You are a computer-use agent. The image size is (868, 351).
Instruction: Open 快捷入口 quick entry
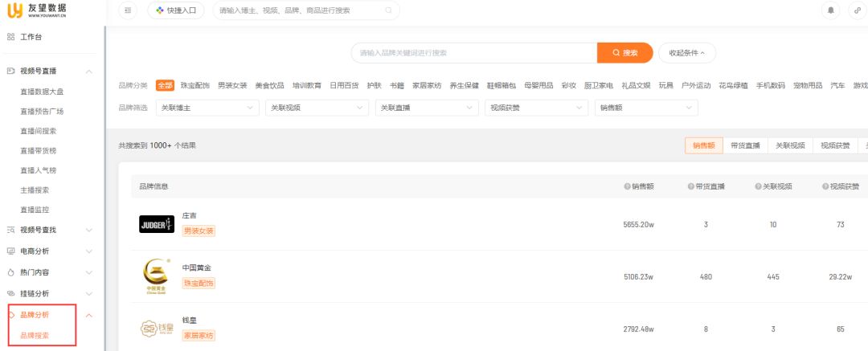[x=175, y=10]
